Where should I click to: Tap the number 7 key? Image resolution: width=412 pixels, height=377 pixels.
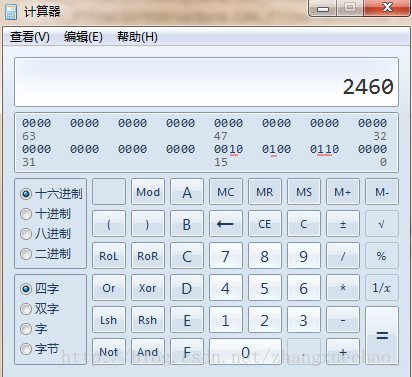[x=226, y=256]
